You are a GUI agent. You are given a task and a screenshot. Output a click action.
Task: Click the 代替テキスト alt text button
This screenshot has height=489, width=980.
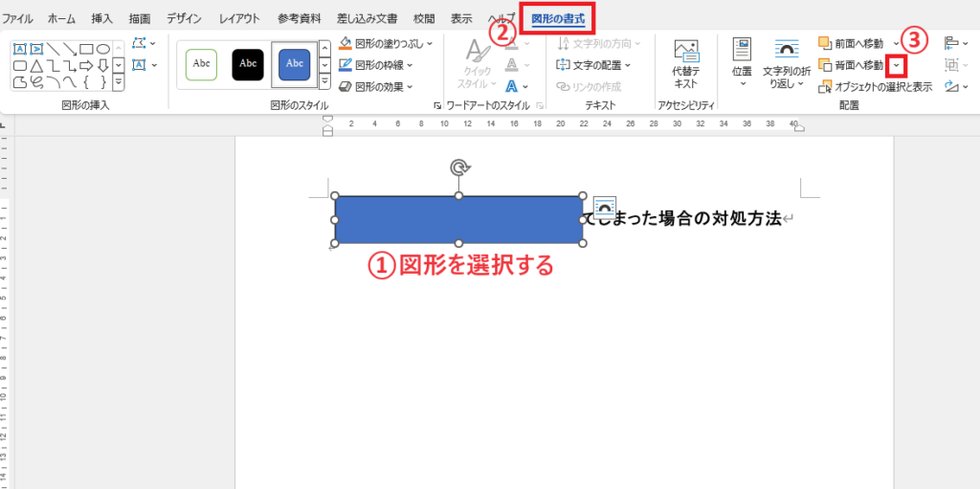tap(685, 64)
